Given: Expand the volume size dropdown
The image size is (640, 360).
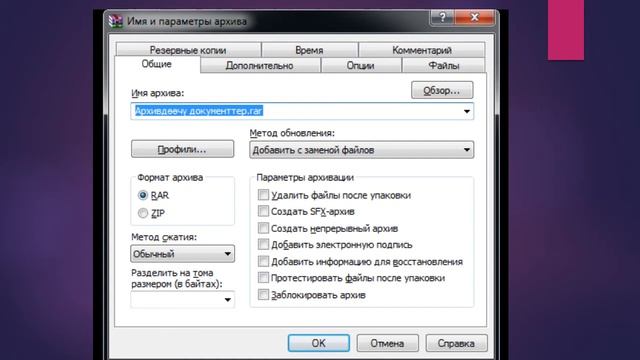Looking at the screenshot, I should point(227,300).
